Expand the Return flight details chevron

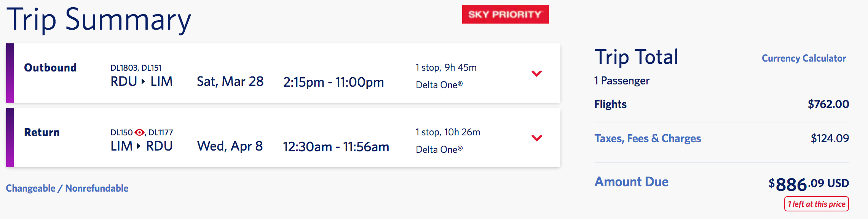(x=536, y=138)
